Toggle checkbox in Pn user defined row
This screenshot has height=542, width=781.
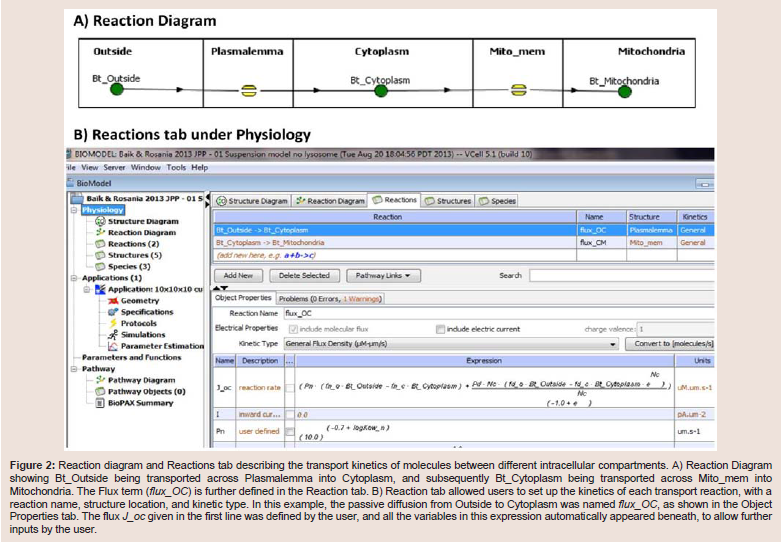[290, 431]
